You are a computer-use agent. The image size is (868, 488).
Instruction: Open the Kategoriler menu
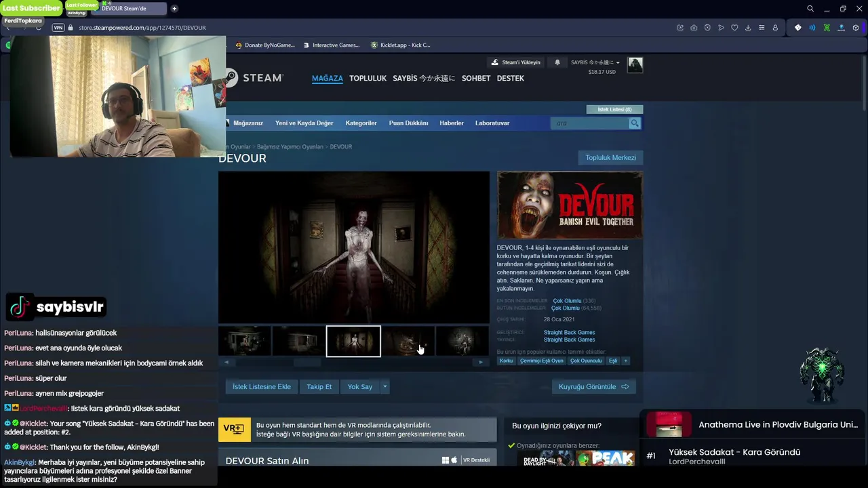coord(361,123)
